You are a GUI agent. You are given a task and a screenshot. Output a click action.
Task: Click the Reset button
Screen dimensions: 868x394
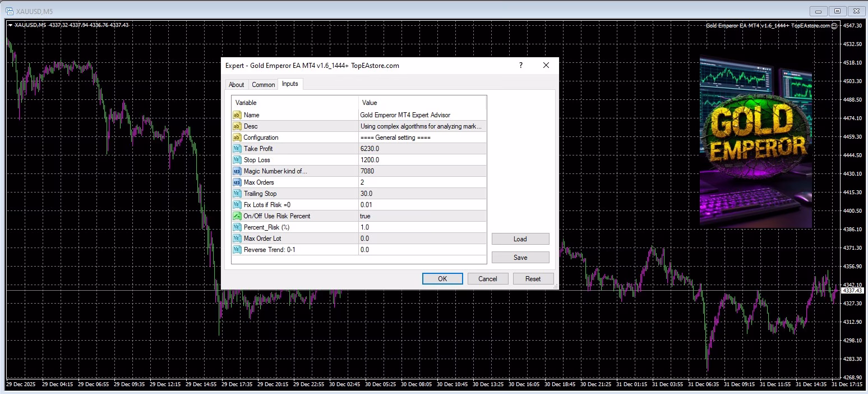click(x=533, y=279)
